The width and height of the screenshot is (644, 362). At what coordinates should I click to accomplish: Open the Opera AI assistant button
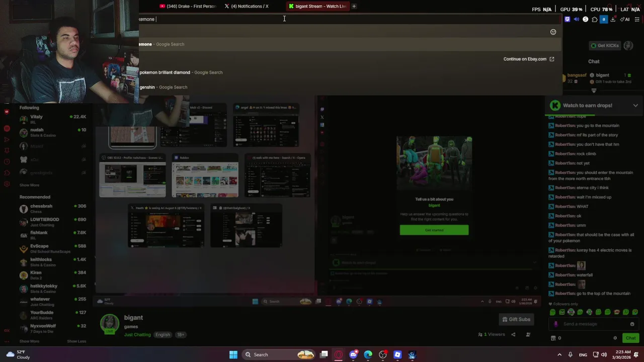pyautogui.click(x=625, y=19)
